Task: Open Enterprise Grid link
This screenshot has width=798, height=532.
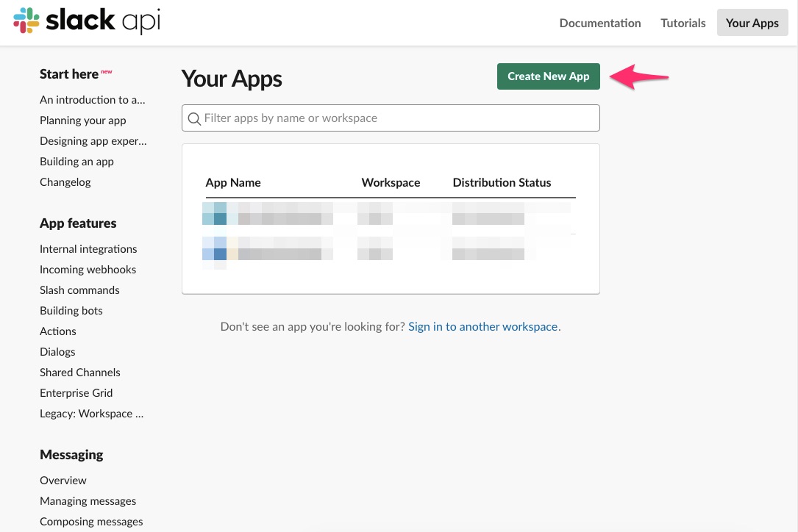Action: coord(76,393)
